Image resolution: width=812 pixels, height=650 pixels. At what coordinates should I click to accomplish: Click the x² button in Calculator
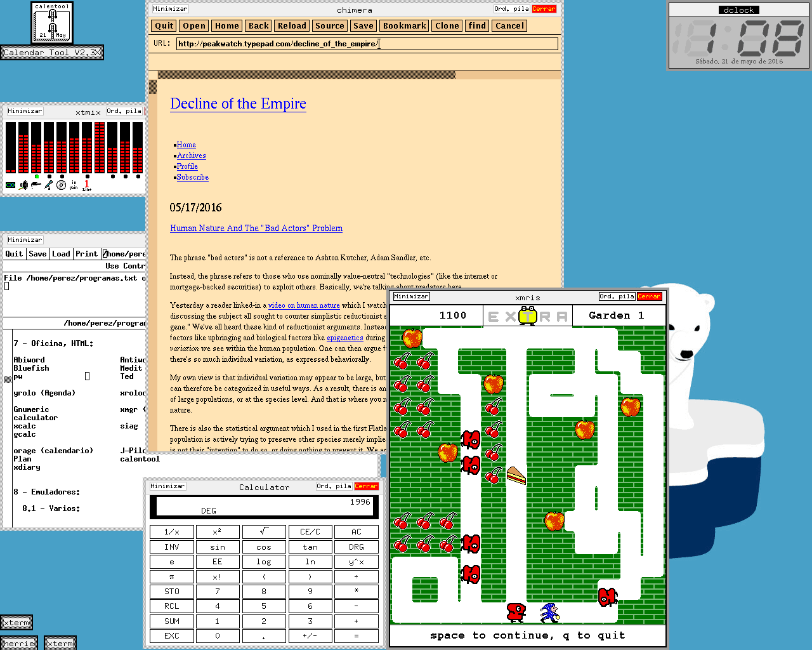[218, 531]
